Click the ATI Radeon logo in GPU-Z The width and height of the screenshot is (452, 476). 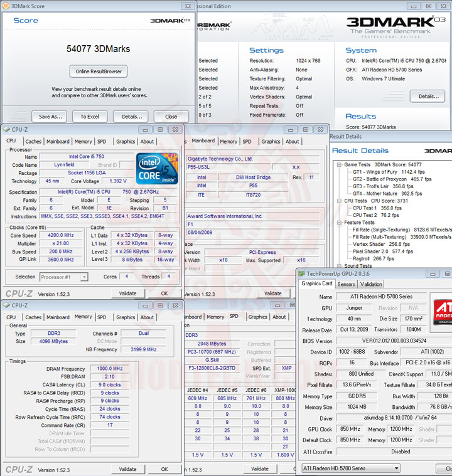443,312
